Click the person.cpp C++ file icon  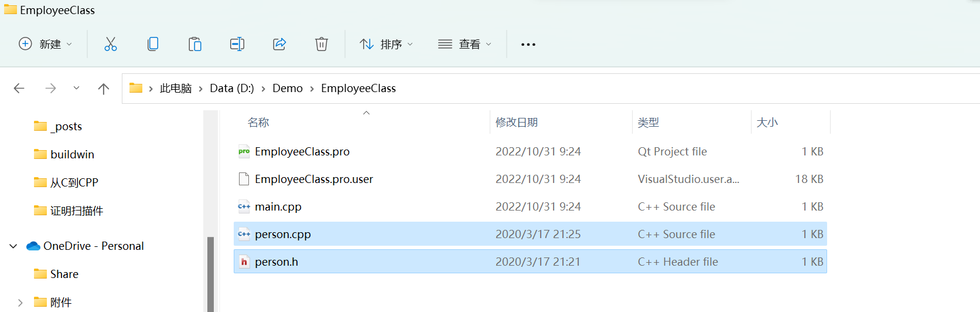pos(244,234)
